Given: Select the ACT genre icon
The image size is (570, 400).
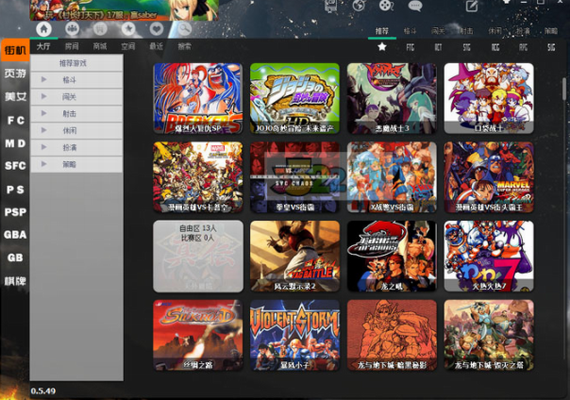Looking at the screenshot, I should pos(438,47).
